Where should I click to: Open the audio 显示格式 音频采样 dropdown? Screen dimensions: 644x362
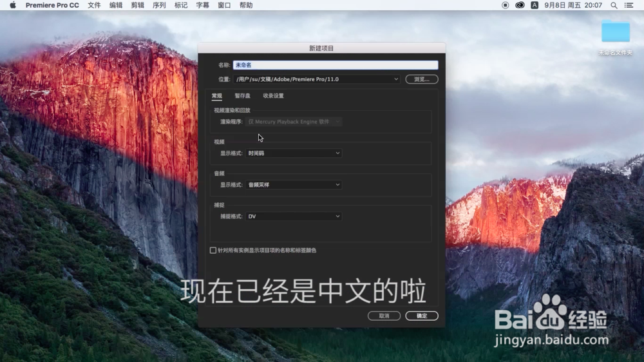pyautogui.click(x=294, y=185)
